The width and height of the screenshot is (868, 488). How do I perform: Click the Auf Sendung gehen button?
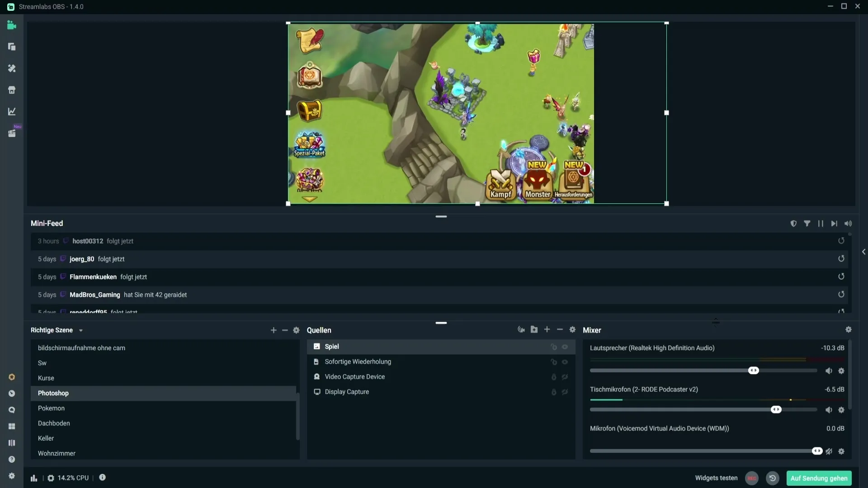(819, 478)
